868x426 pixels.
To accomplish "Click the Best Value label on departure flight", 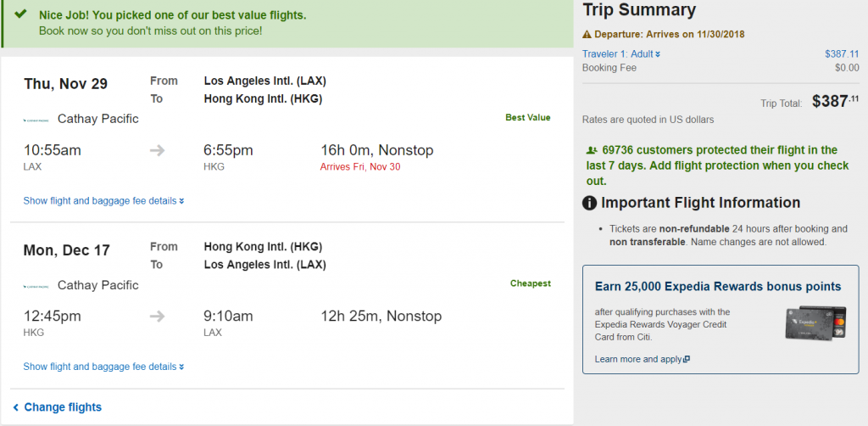I will coord(527,117).
